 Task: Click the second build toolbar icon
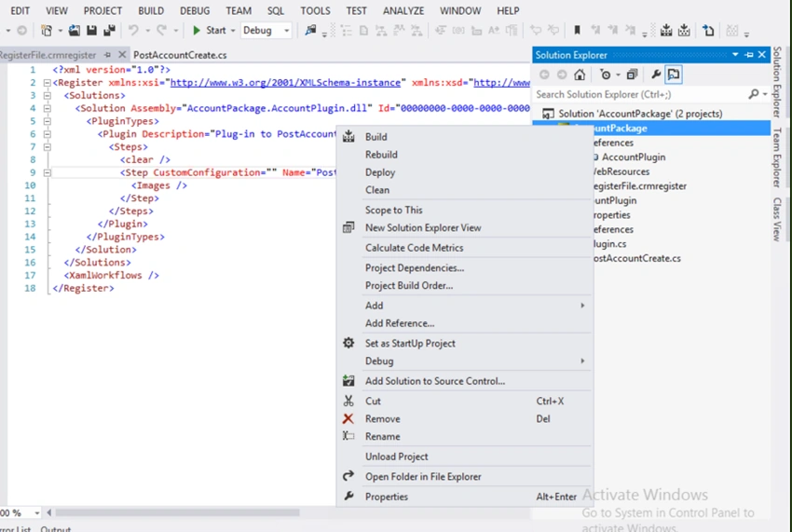pyautogui.click(x=684, y=31)
